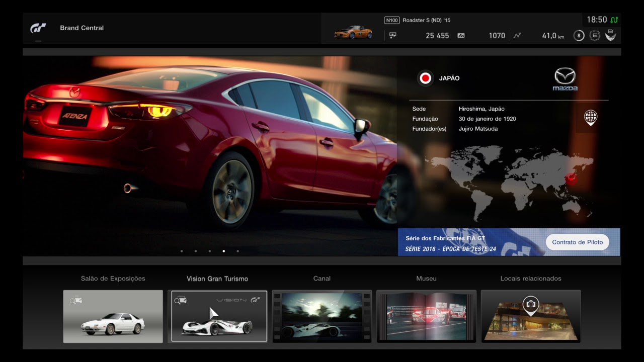Click the JAPÃO country label
Screen dimensions: 644x362
449,78
